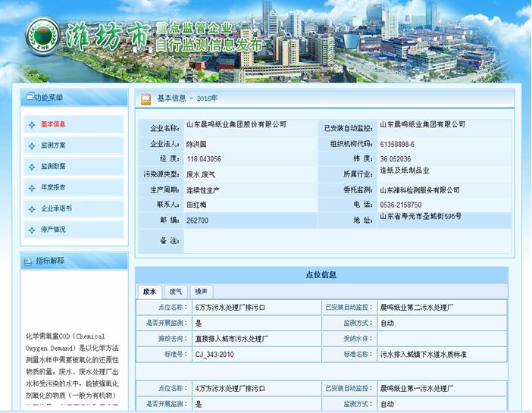The image size is (532, 413).
Task: Click the bullet icon beside 年度报告
Action: (30, 187)
